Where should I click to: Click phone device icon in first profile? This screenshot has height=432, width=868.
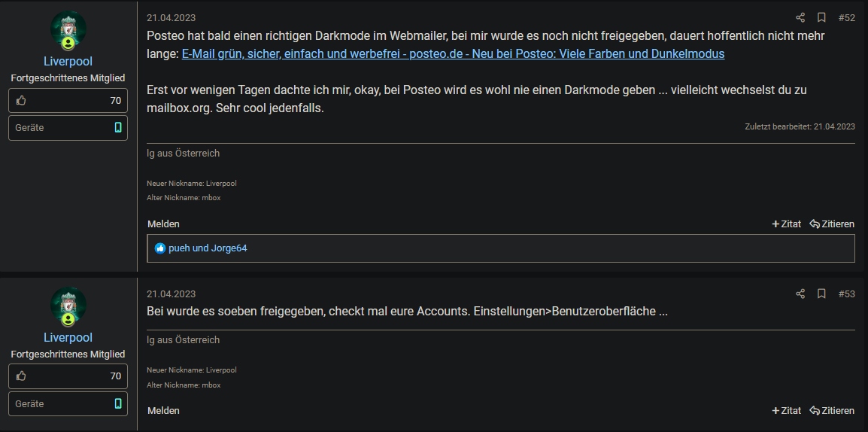click(117, 127)
